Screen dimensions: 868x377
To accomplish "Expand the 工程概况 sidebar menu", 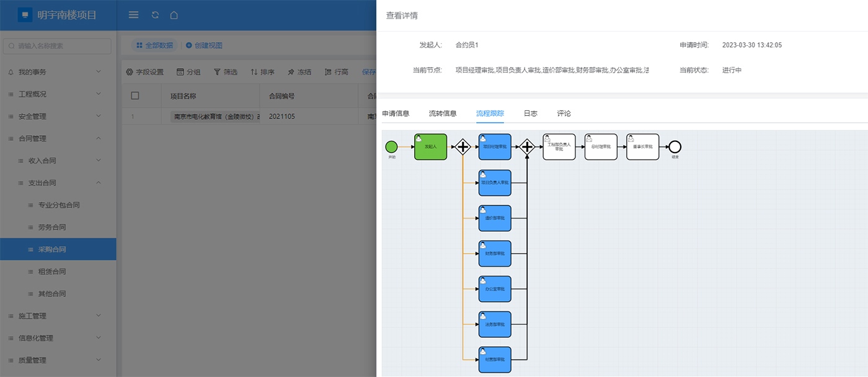I will click(58, 94).
